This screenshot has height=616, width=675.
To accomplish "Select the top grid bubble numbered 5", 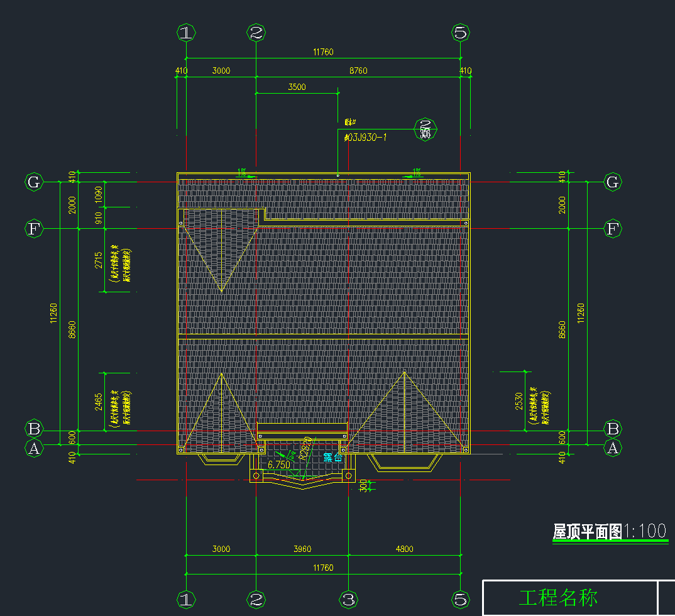I will tap(461, 33).
